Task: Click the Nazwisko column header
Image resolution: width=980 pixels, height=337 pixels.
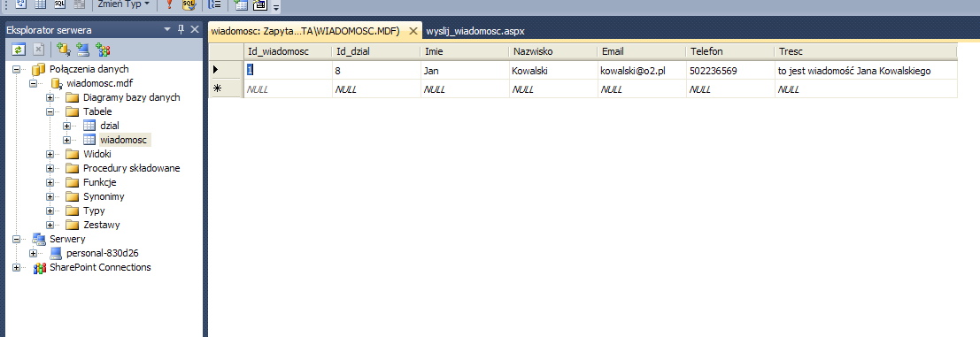Action: point(553,52)
